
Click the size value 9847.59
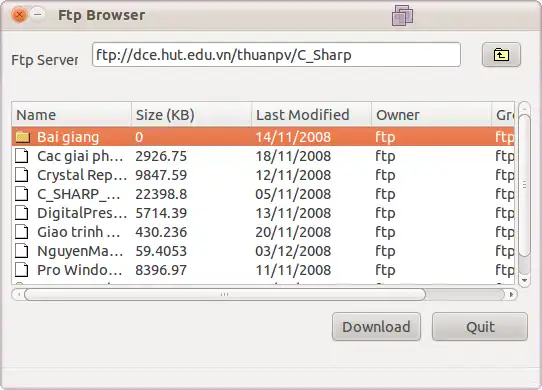pos(161,175)
